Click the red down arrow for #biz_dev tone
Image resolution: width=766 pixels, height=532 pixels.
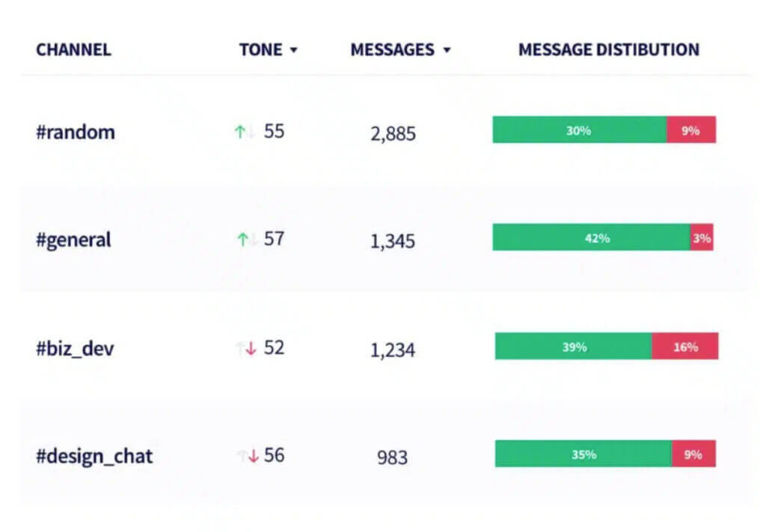coord(251,349)
